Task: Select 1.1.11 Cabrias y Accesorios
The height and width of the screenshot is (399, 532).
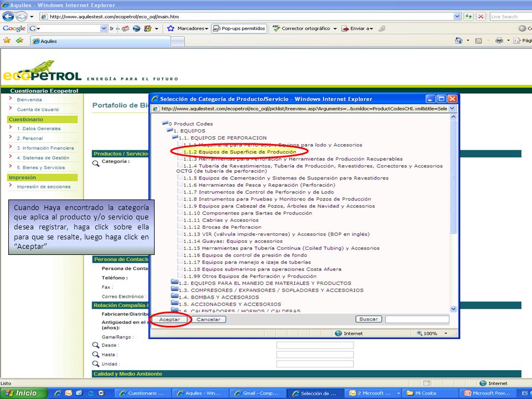Action: (221, 220)
